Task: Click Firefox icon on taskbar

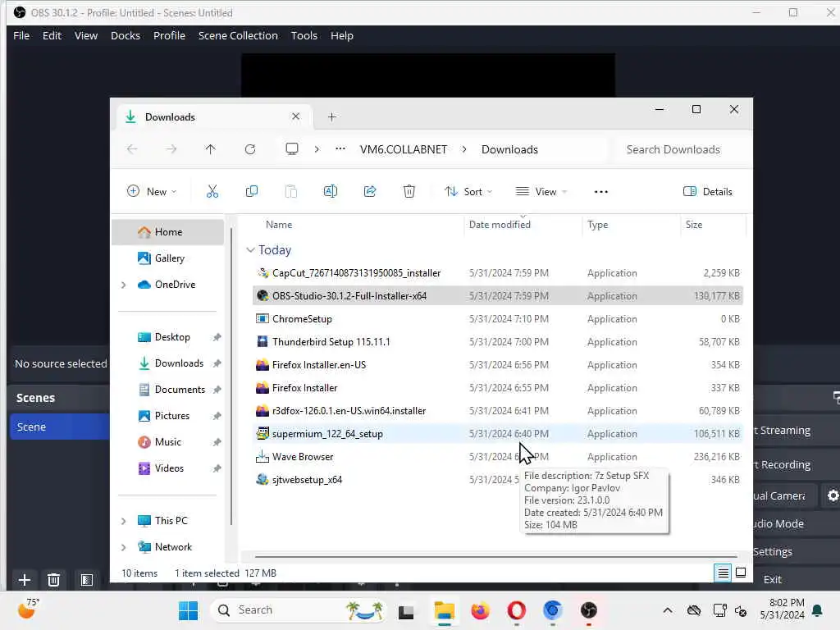Action: tap(480, 610)
